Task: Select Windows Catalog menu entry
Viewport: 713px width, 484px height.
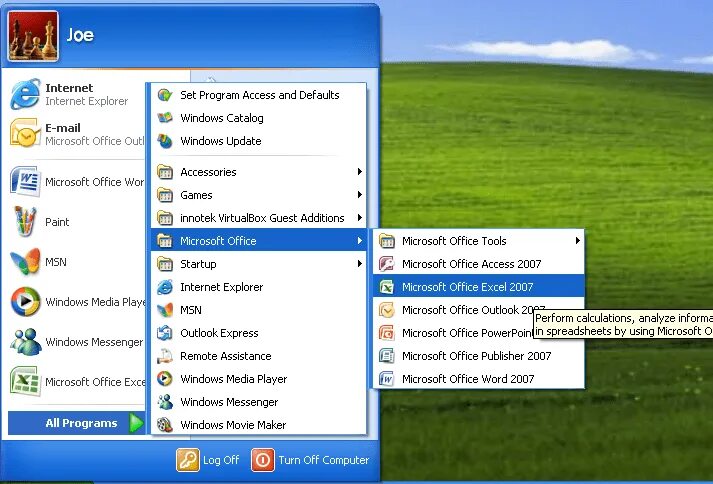Action: (258, 118)
